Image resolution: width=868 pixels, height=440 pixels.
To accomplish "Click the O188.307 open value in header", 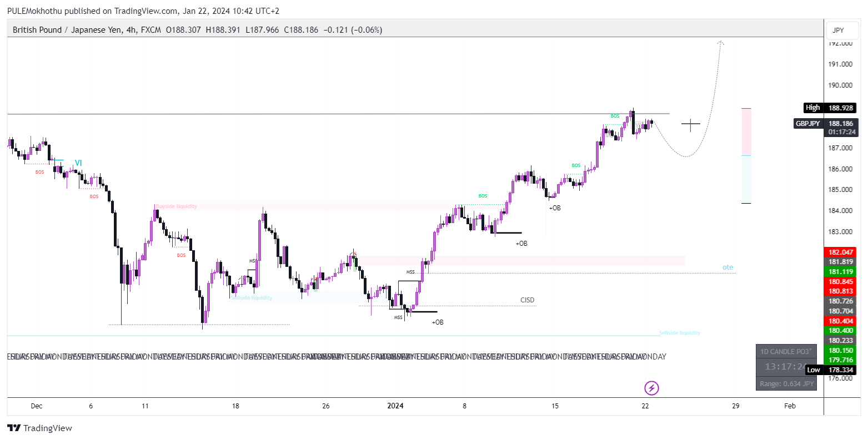I will [x=183, y=30].
